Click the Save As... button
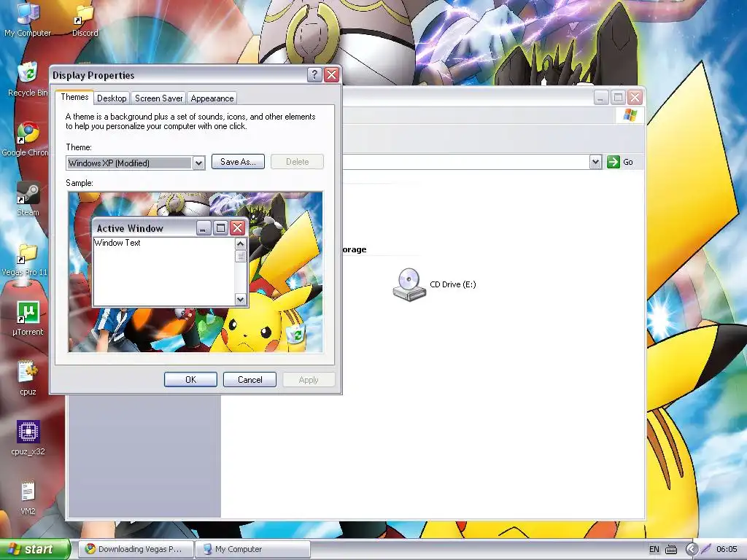The width and height of the screenshot is (747, 560). click(x=238, y=162)
